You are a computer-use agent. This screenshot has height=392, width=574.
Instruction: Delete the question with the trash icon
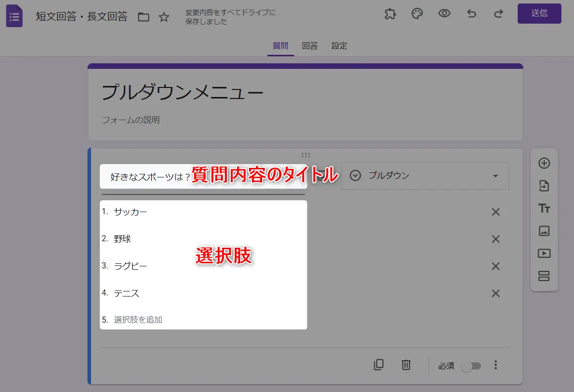406,365
